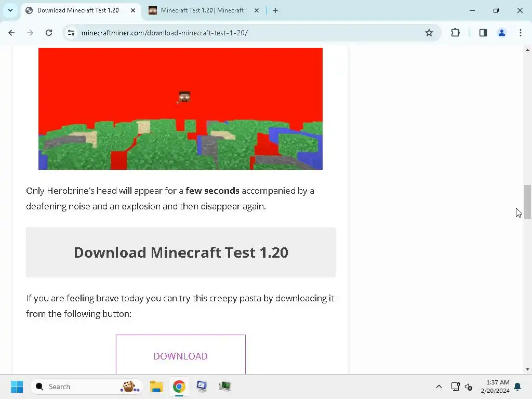This screenshot has height=399, width=532.
Task: Open the Chrome side panel
Action: (x=483, y=33)
